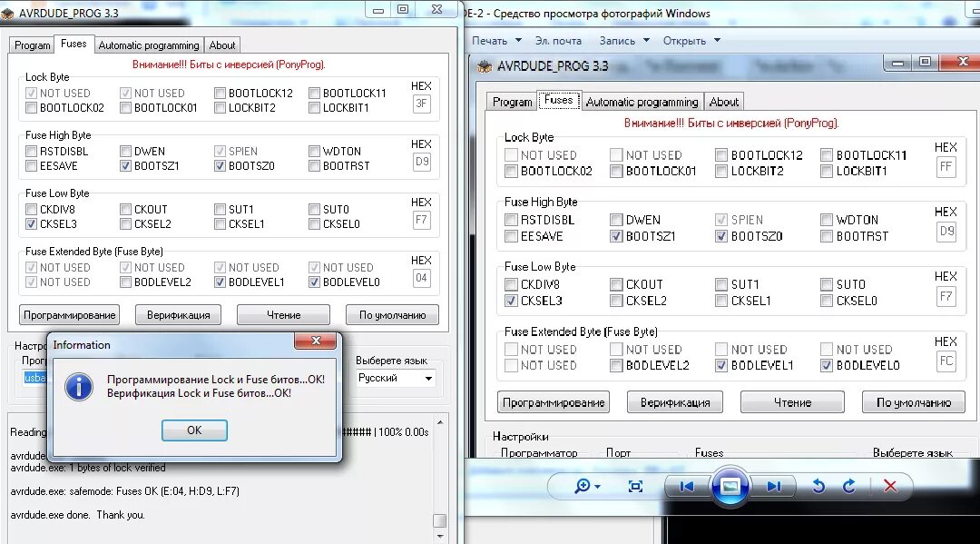Uncheck BODLEVEL0 in left AVRDUDE window
980x544 pixels.
pyautogui.click(x=314, y=282)
